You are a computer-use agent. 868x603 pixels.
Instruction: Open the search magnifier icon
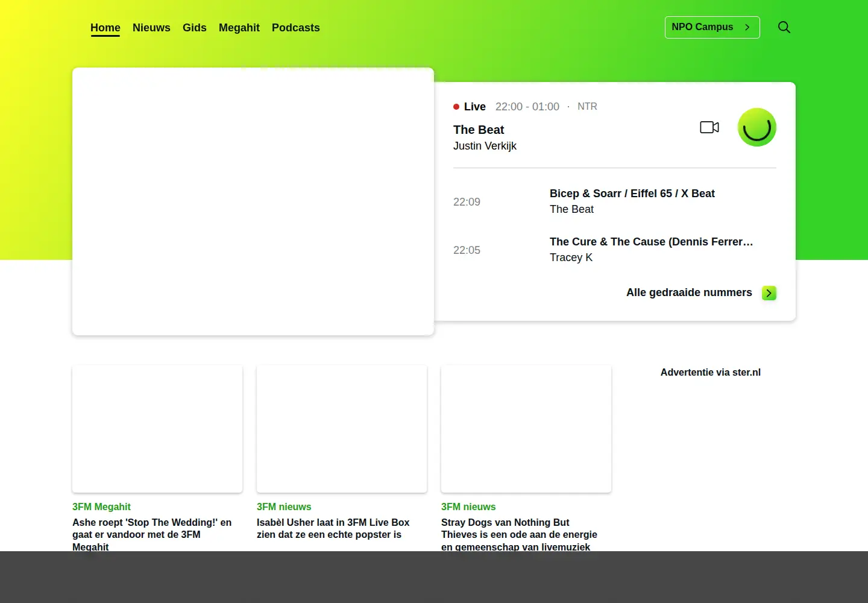tap(784, 27)
